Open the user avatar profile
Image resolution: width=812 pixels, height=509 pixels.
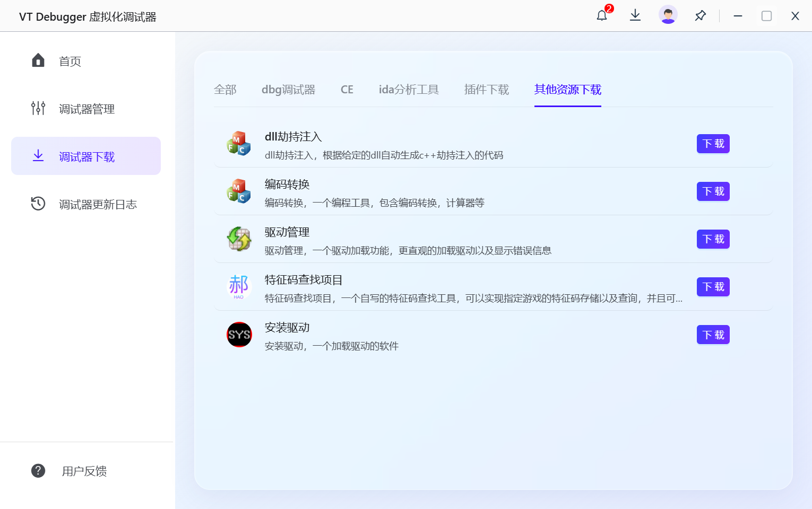tap(668, 15)
